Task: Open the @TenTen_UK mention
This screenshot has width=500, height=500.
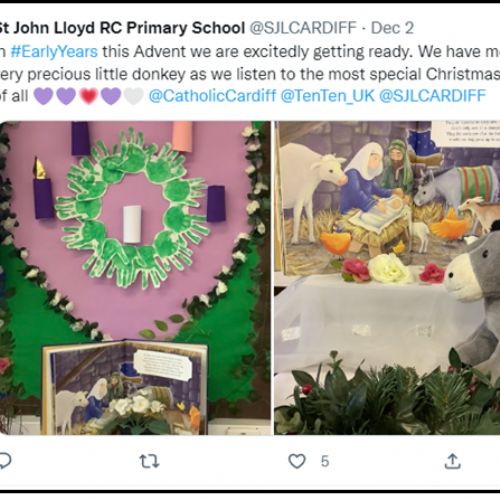Action: point(328,96)
